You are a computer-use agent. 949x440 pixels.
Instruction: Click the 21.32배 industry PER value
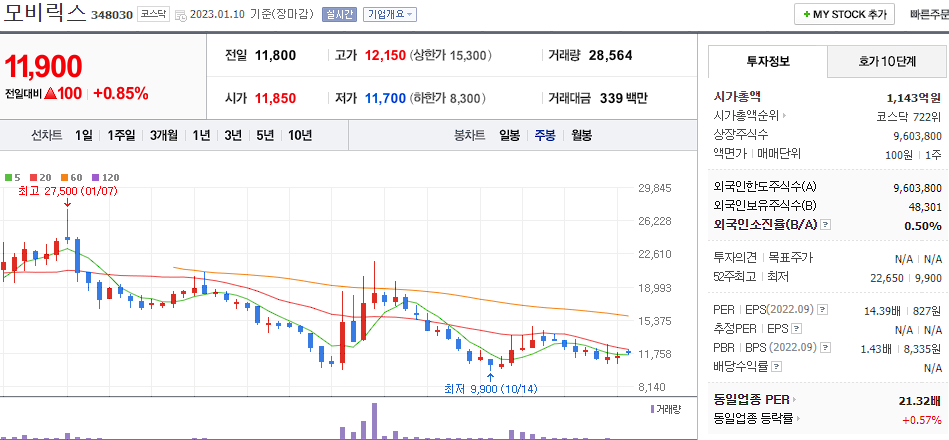coord(921,401)
